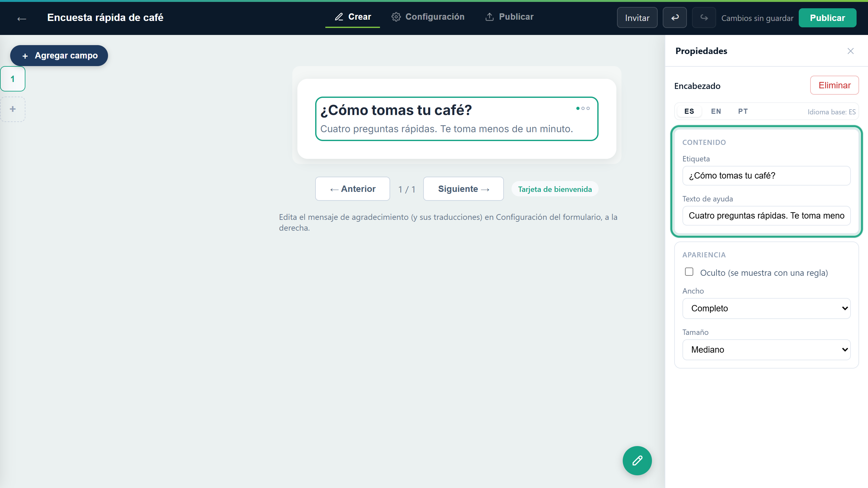This screenshot has height=488, width=868.
Task: Open the Publicar tab in the top navigation
Action: (510, 17)
